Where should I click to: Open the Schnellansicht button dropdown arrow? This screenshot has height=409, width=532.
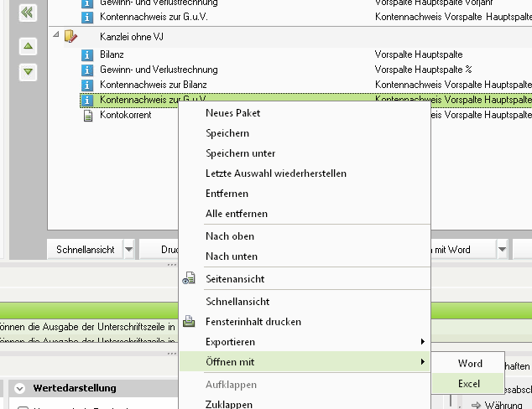[129, 250]
